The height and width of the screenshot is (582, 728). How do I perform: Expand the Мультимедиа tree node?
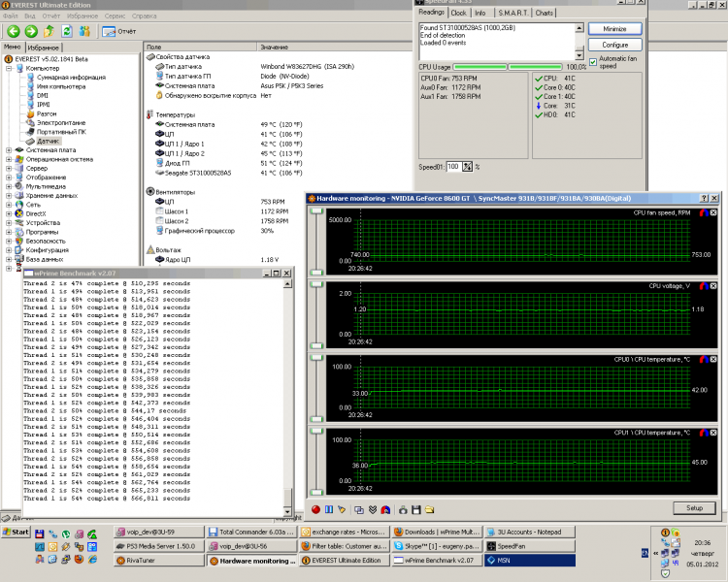pos(9,186)
